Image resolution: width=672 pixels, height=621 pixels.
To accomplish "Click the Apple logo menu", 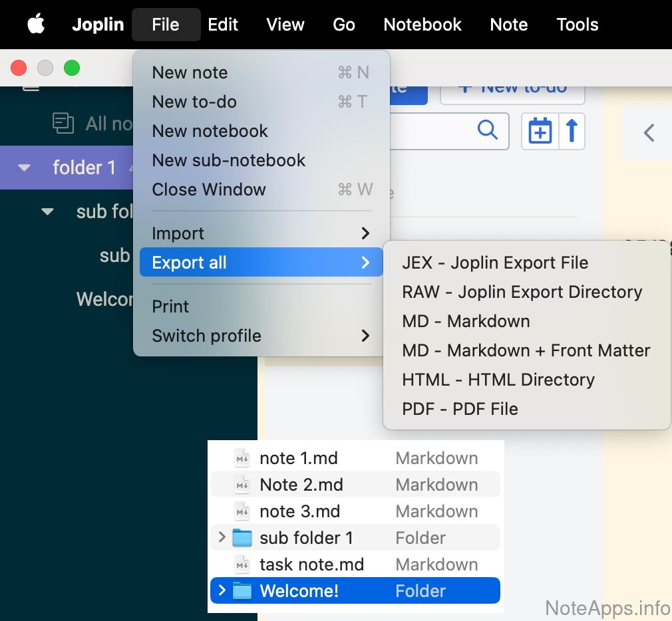I will [36, 25].
